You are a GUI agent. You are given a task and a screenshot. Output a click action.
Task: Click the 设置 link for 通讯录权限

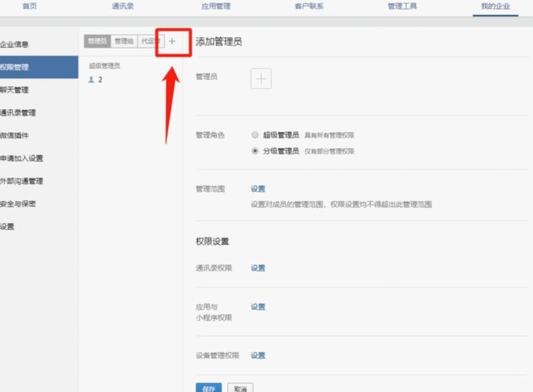click(258, 268)
